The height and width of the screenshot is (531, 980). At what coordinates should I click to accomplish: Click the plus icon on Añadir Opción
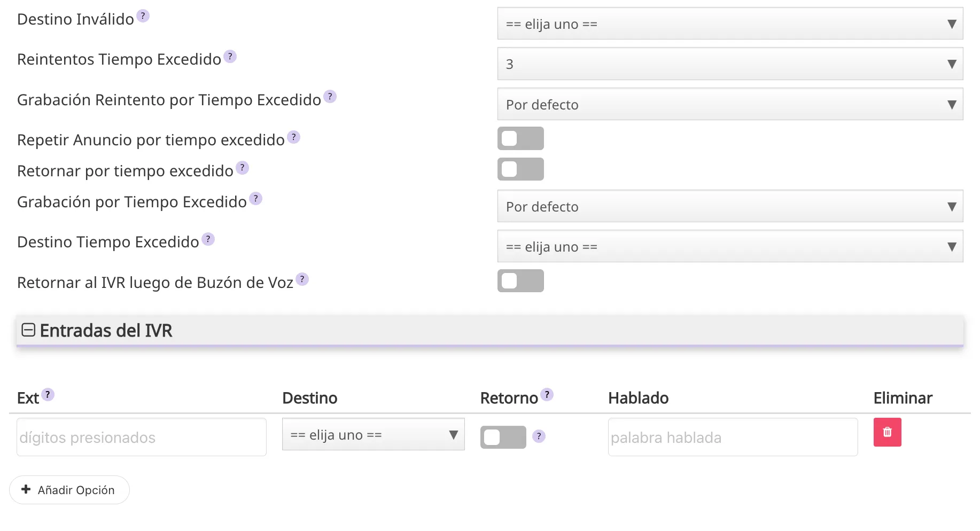click(26, 489)
